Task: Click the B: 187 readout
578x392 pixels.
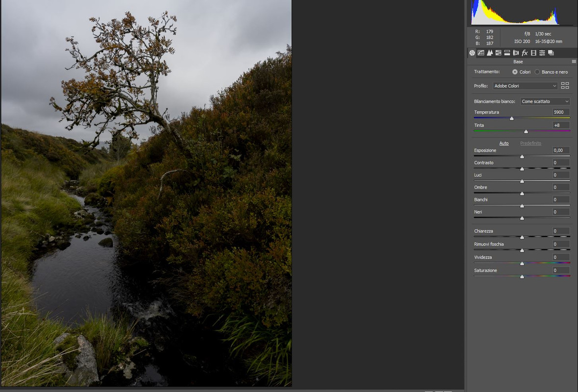Action: coord(484,44)
